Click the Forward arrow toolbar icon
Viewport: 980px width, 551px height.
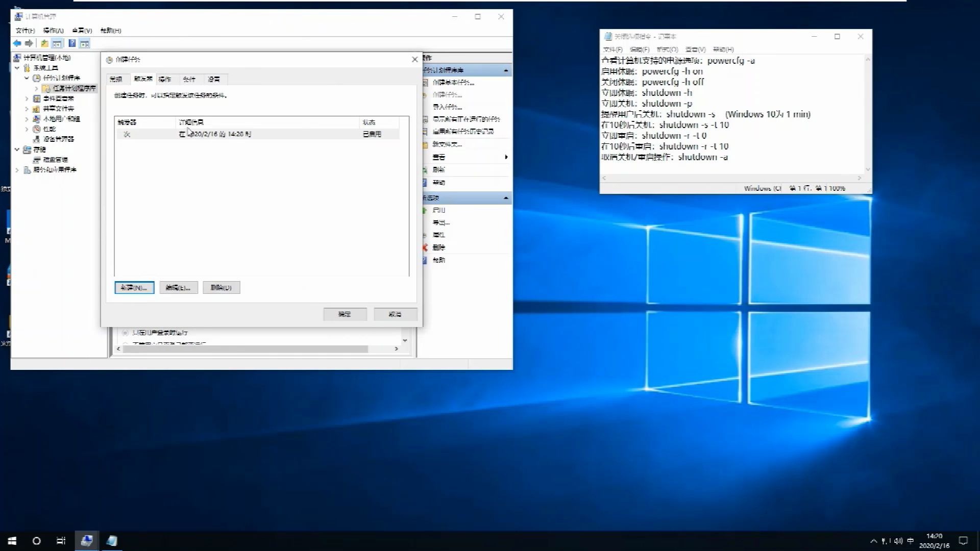pos(29,43)
